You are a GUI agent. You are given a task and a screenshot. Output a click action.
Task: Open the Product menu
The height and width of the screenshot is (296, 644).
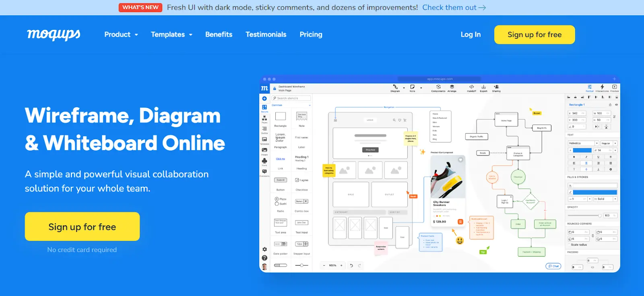pos(121,35)
